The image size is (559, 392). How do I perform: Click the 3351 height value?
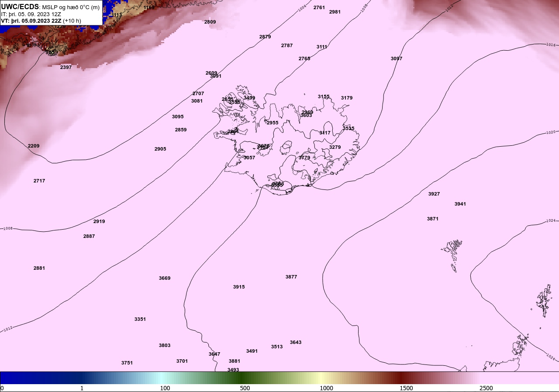[x=140, y=319]
